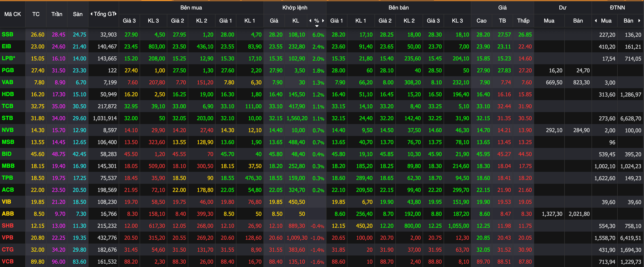644x267 pixels.
Task: Click STB's matched volume 1,560,20
Action: tap(297, 118)
